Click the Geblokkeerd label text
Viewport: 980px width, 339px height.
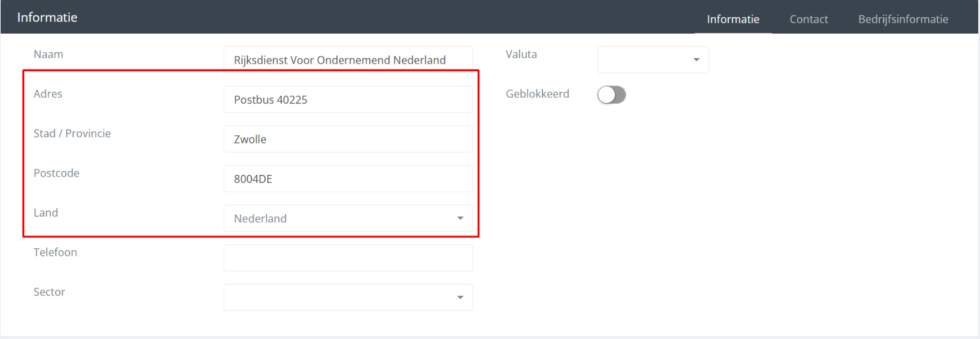pos(538,94)
